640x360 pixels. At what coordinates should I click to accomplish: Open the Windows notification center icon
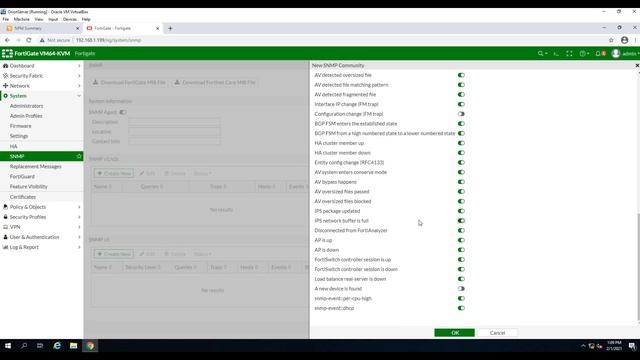(632, 346)
